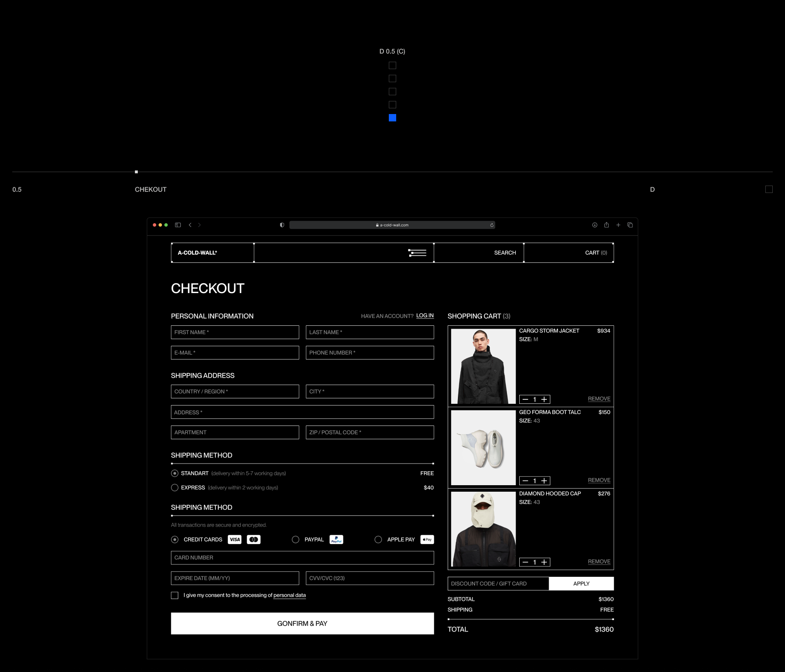
Task: Increase Cargo Storm Jacket quantity
Action: point(544,399)
